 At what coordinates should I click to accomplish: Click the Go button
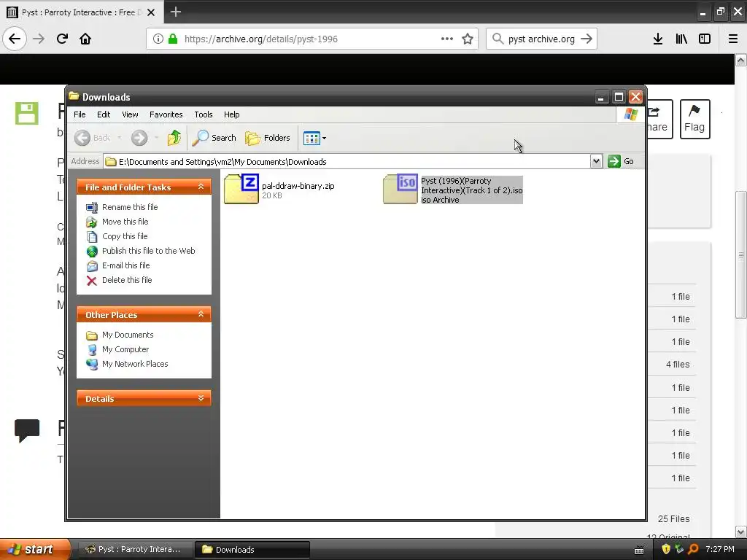(x=621, y=161)
